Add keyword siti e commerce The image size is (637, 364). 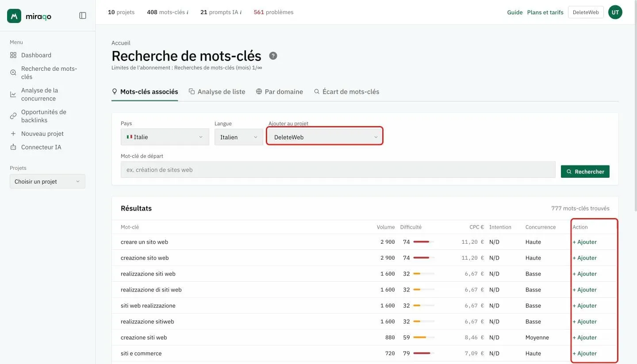pyautogui.click(x=584, y=353)
